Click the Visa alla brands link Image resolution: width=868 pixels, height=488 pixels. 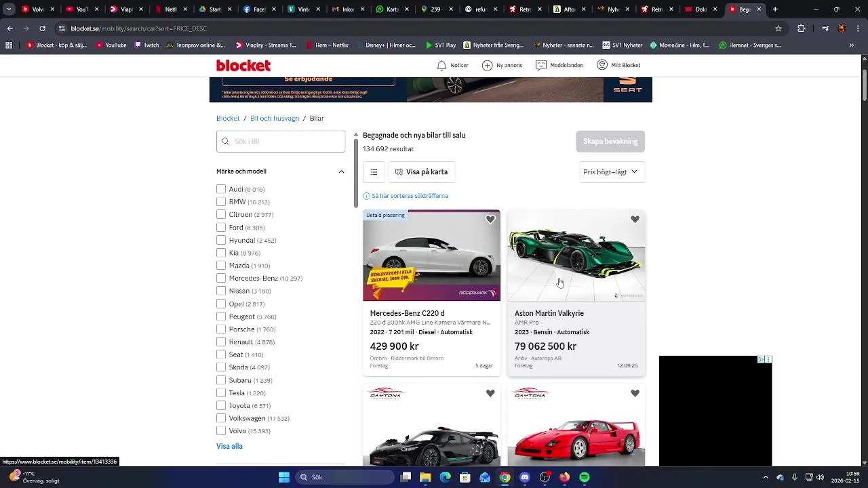[229, 446]
